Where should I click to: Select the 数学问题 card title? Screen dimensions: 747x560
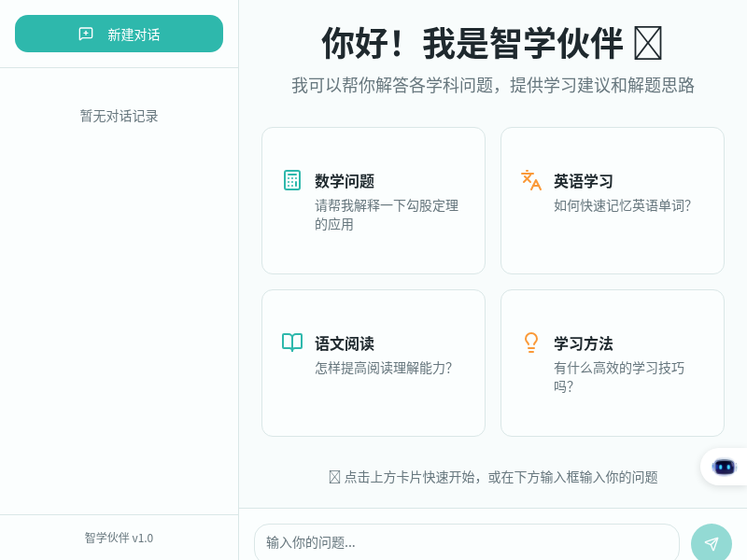coord(345,181)
